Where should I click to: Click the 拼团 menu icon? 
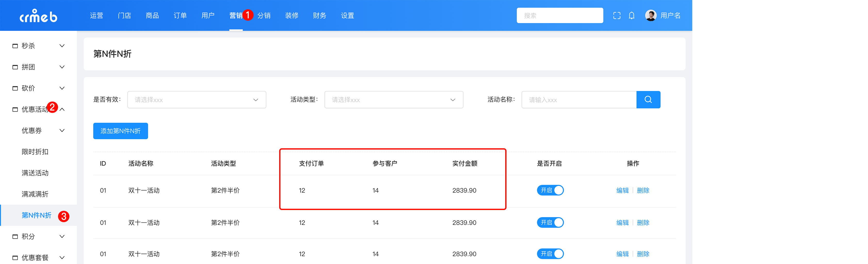click(15, 67)
